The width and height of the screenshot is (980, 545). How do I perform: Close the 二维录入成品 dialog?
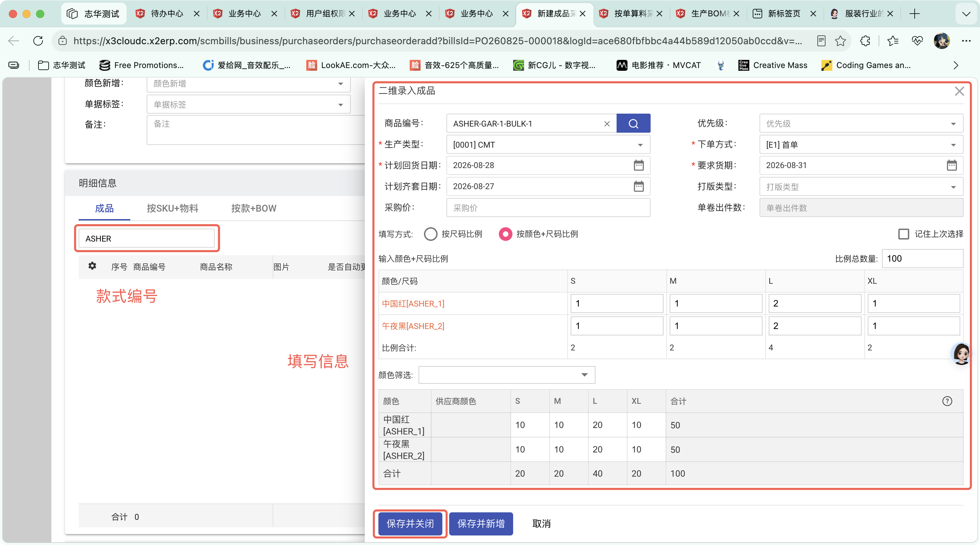coord(959,91)
